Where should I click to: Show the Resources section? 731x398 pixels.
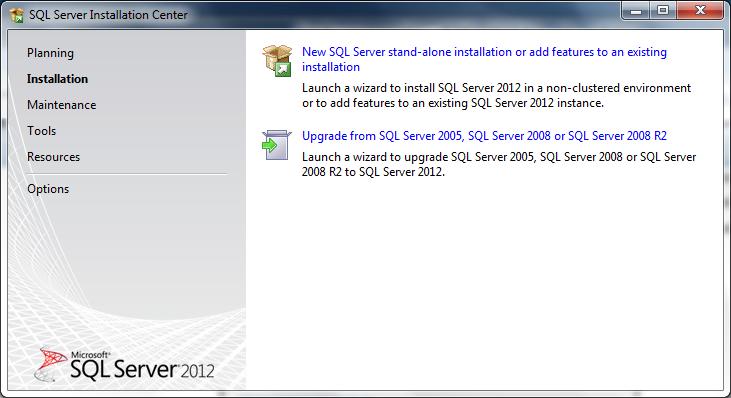(54, 157)
